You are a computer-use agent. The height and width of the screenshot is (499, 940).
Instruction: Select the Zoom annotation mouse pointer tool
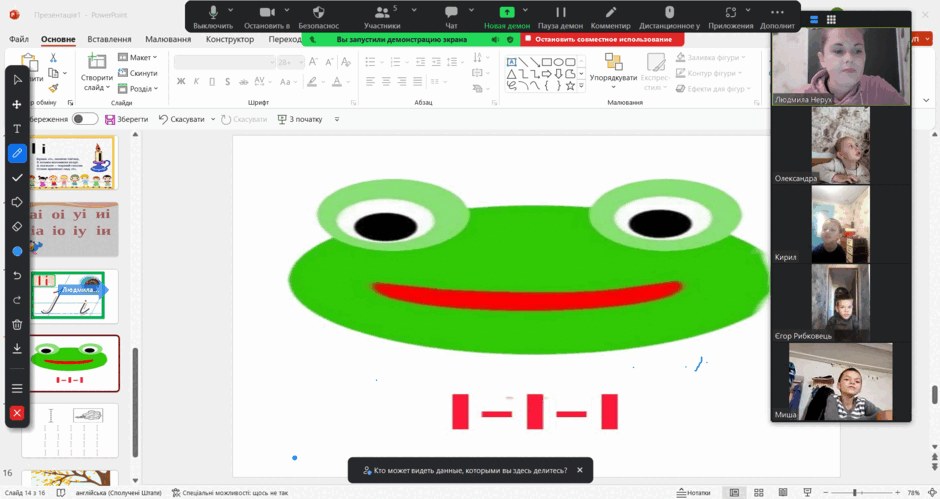point(17,80)
